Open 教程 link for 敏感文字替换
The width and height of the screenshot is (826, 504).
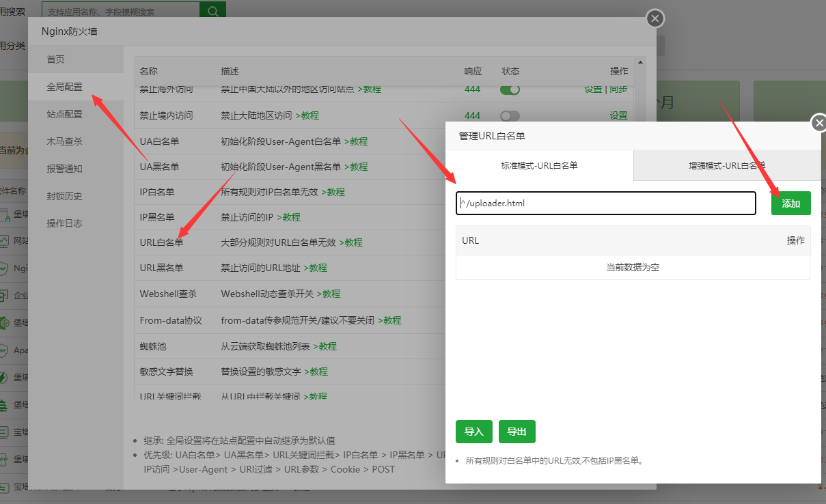pyautogui.click(x=316, y=372)
